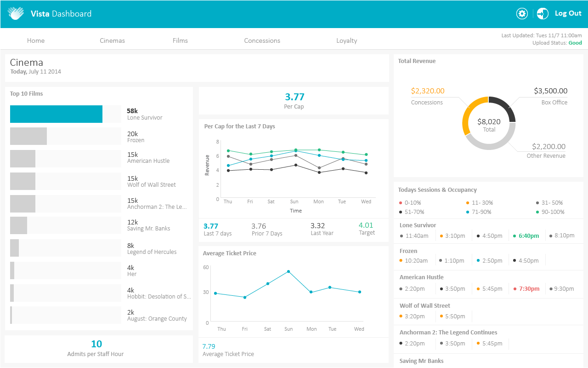
Task: Select the Target 4.01 value
Action: point(366,225)
